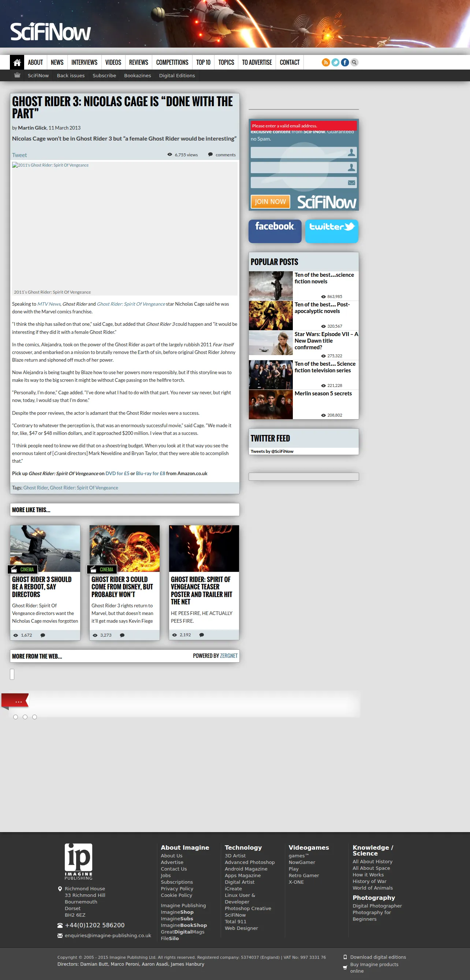Viewport: 470px width, 980px height.
Task: Go to the Home page icon
Action: click(17, 62)
